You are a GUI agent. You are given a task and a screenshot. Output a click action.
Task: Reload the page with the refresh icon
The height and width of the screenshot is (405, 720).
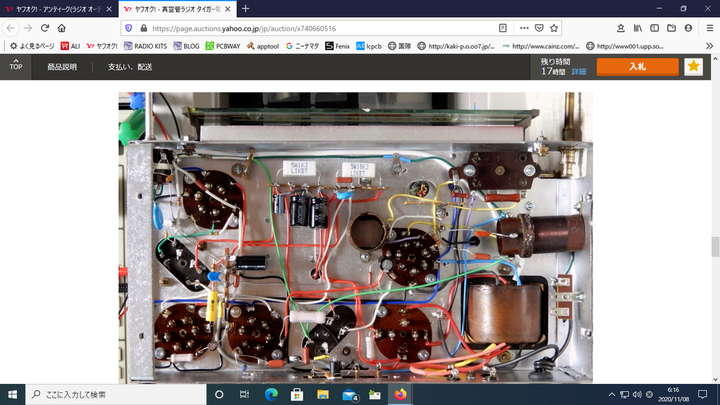[45, 28]
